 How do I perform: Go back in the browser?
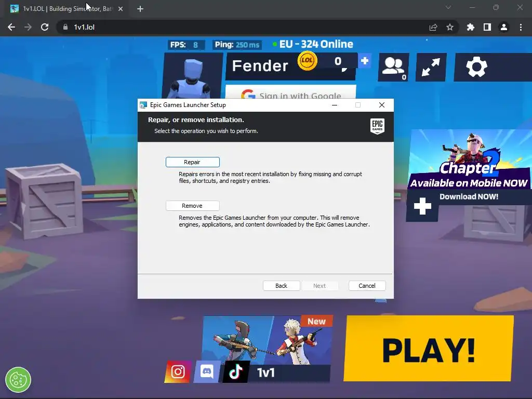click(11, 27)
